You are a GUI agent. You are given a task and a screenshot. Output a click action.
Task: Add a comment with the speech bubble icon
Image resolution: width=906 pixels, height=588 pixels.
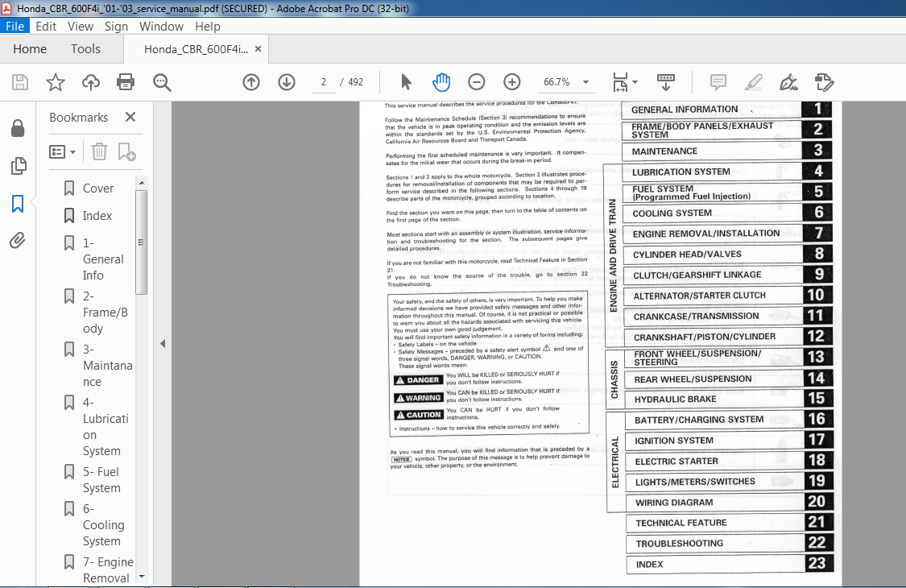click(718, 82)
